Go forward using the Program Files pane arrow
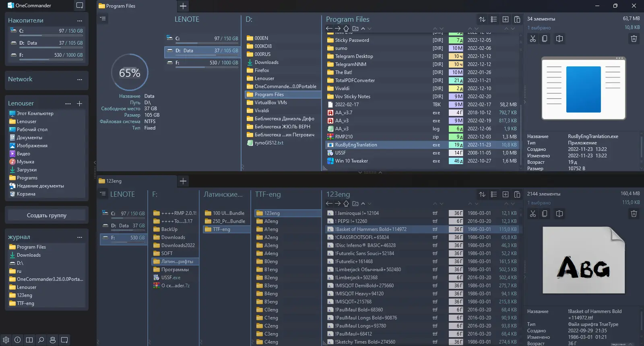 coord(338,29)
